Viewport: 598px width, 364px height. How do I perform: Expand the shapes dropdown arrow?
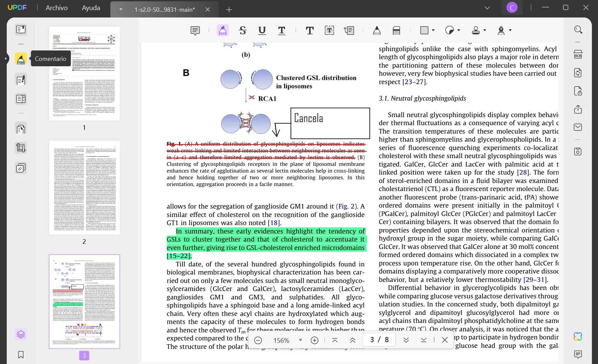tap(433, 30)
